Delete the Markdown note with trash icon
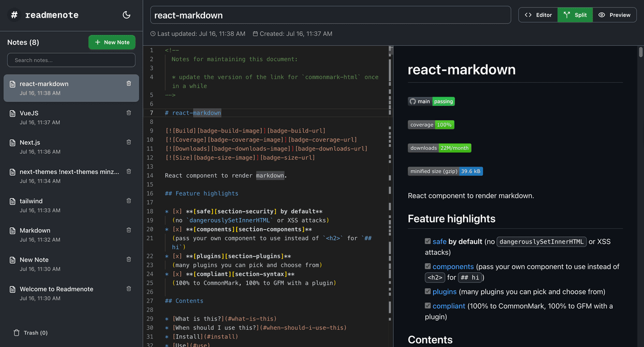This screenshot has width=644, height=347. tap(129, 230)
